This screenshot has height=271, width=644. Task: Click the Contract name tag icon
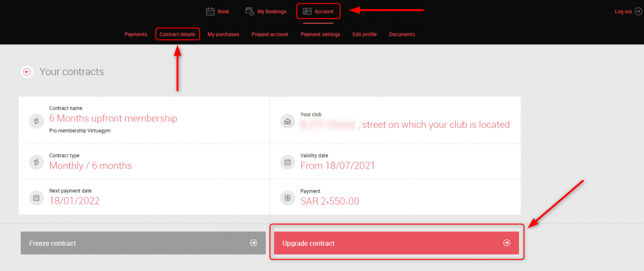point(36,121)
